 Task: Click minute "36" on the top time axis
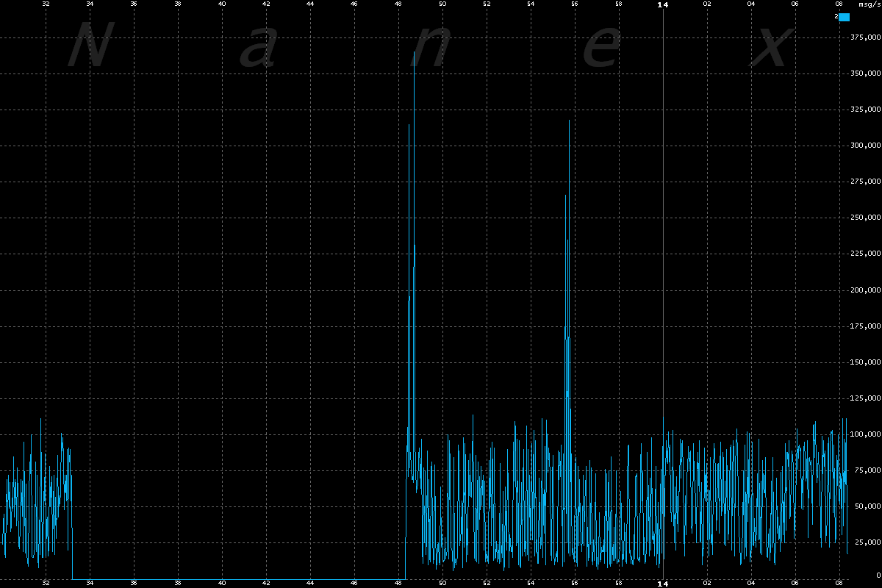point(134,4)
